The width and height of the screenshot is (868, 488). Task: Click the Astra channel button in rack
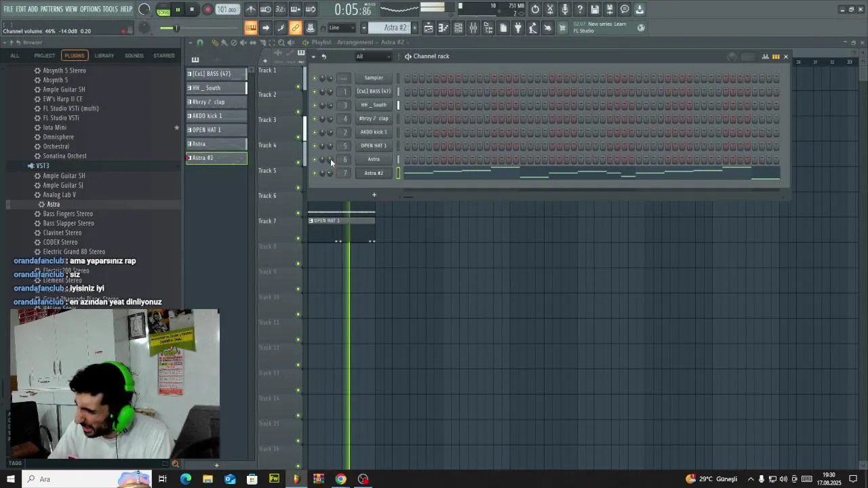pos(374,159)
